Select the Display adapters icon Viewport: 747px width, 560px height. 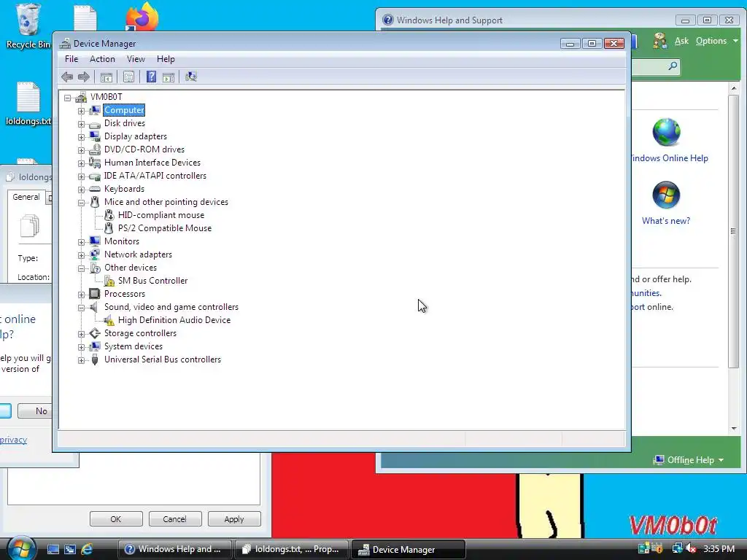pos(95,136)
